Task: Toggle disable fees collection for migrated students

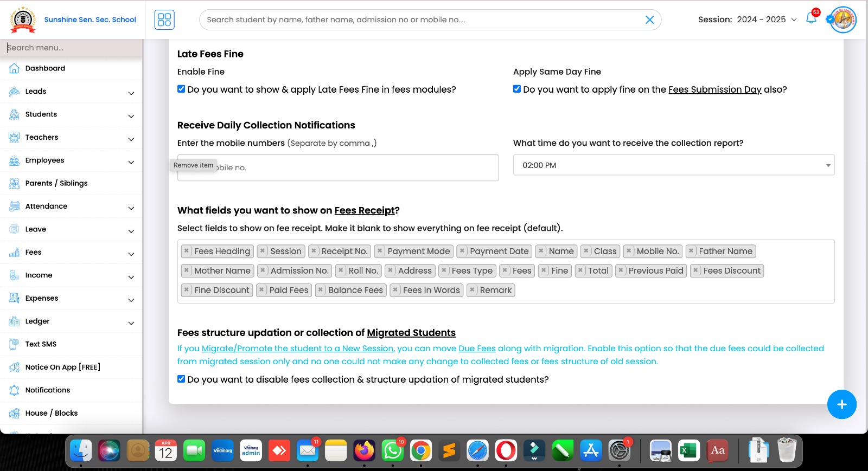Action: [x=181, y=379]
